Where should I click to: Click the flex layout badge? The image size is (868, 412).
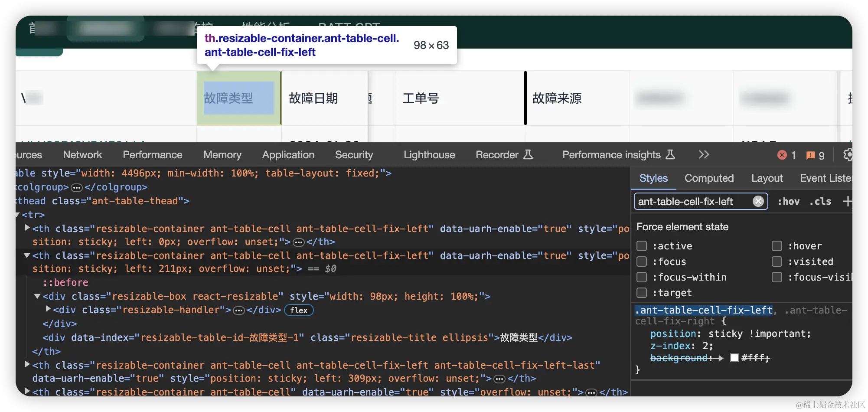[299, 310]
